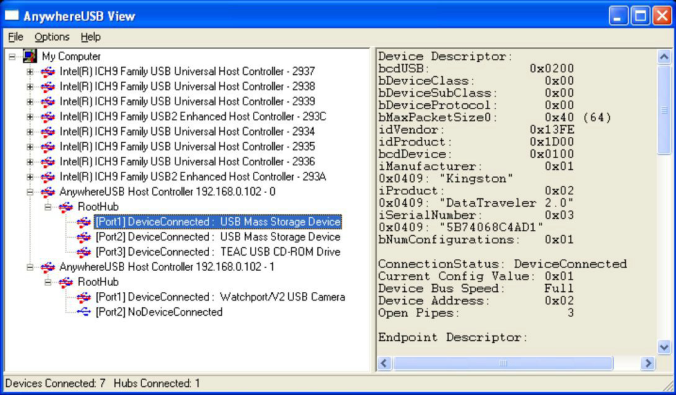Click the "DataTraveler 2.0" product string
The image size is (676, 395).
[505, 203]
